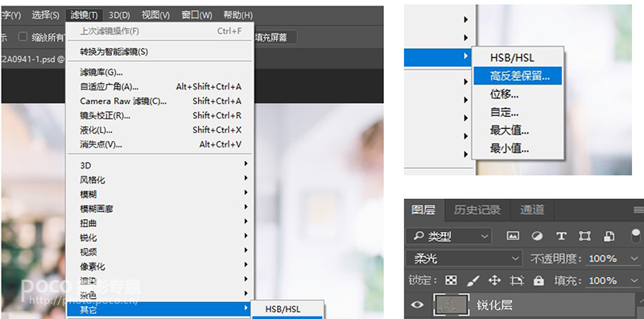The width and height of the screenshot is (644, 319).
Task: Open the layers panel options menu
Action: pos(638,210)
